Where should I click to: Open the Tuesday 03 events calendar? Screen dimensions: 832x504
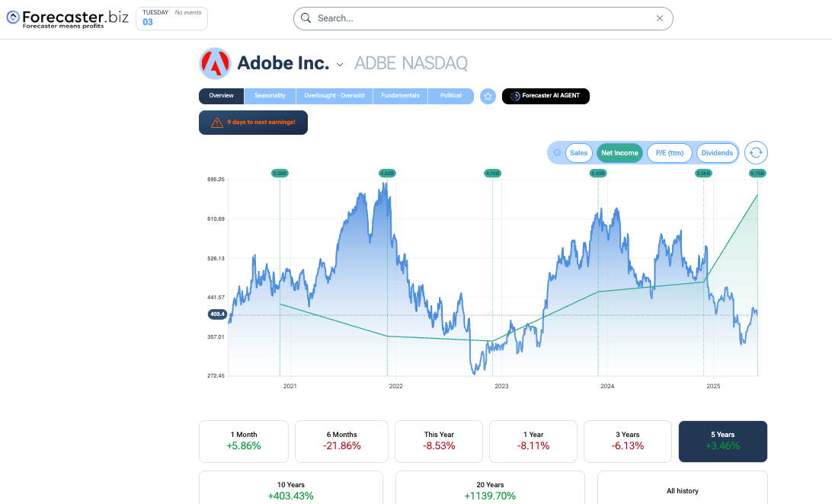coord(171,18)
